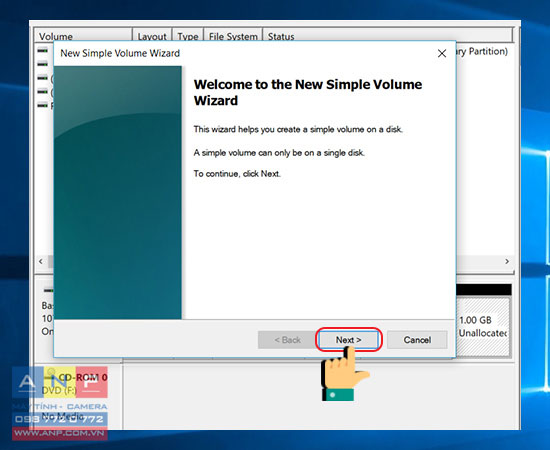
Task: Sort by the File System column header
Action: coord(233,36)
